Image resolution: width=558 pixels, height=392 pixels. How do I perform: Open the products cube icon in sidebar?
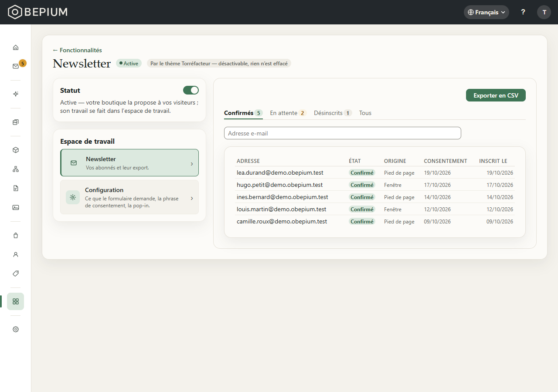click(16, 150)
